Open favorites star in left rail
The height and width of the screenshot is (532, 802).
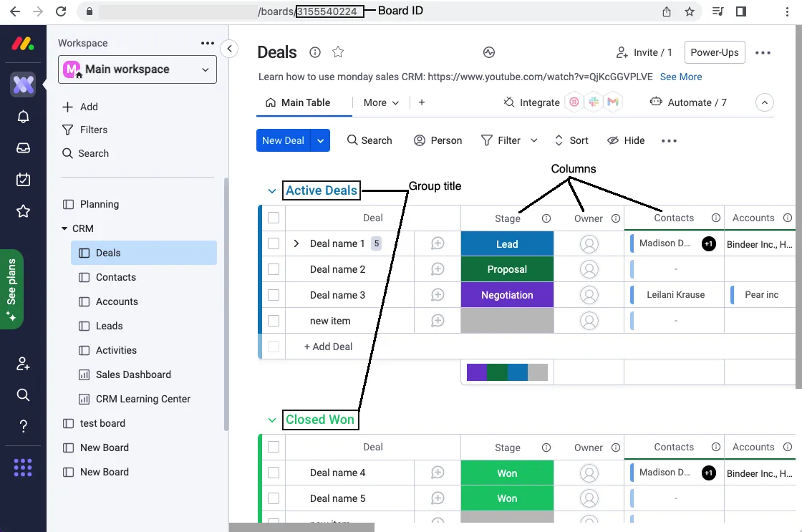coord(23,211)
